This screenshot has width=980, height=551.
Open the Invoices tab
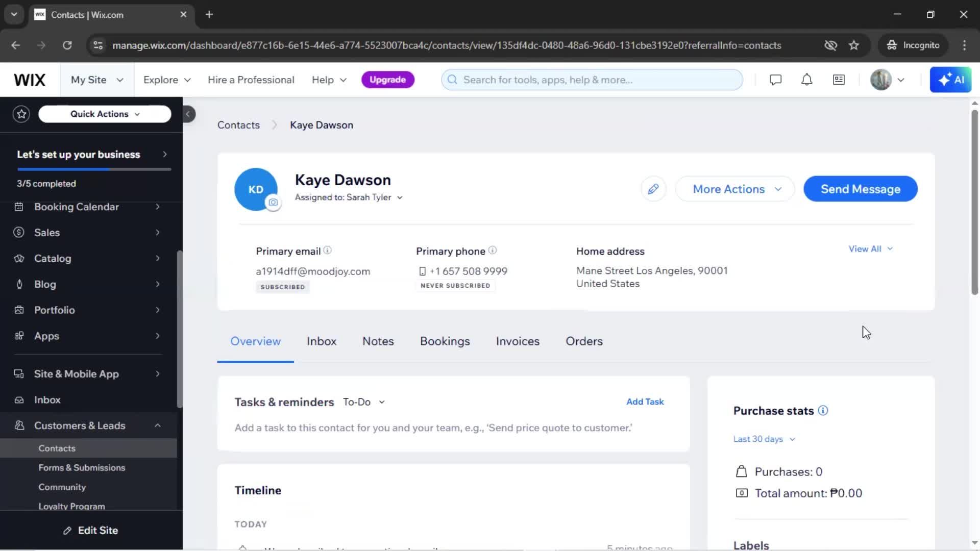[518, 341]
